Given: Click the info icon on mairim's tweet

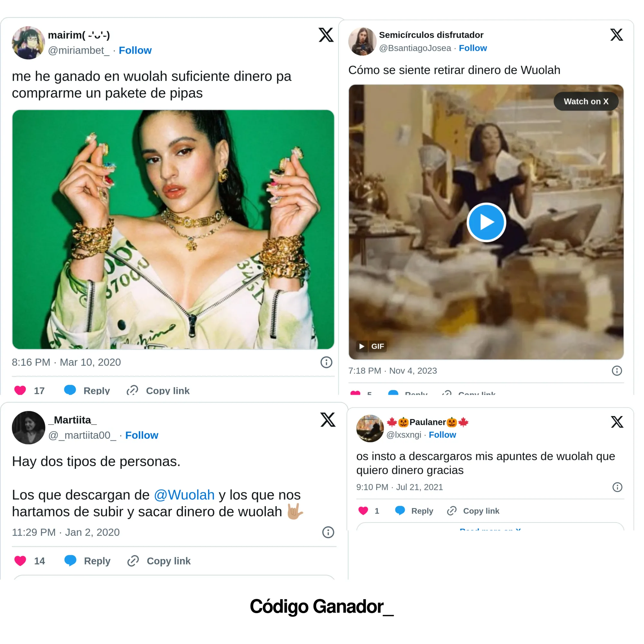Looking at the screenshot, I should (326, 362).
